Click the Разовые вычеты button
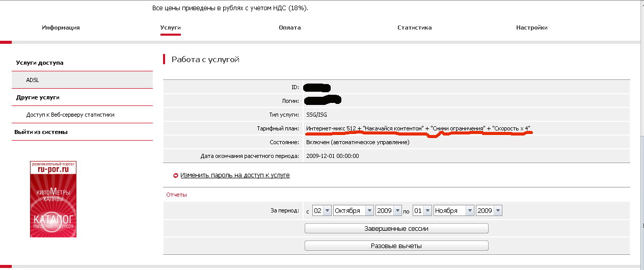This screenshot has width=644, height=270. click(x=396, y=246)
